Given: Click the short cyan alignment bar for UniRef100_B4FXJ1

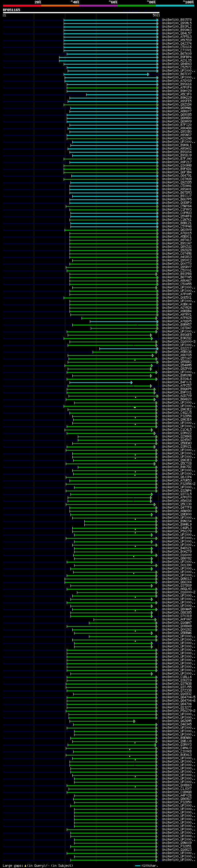Looking at the screenshot, I should pos(101,382).
